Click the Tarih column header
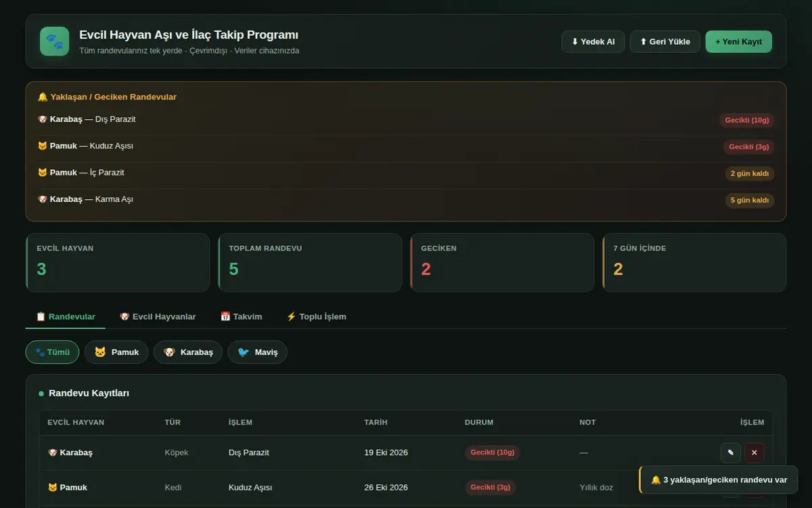Viewport: 812px width, 508px height. click(376, 423)
